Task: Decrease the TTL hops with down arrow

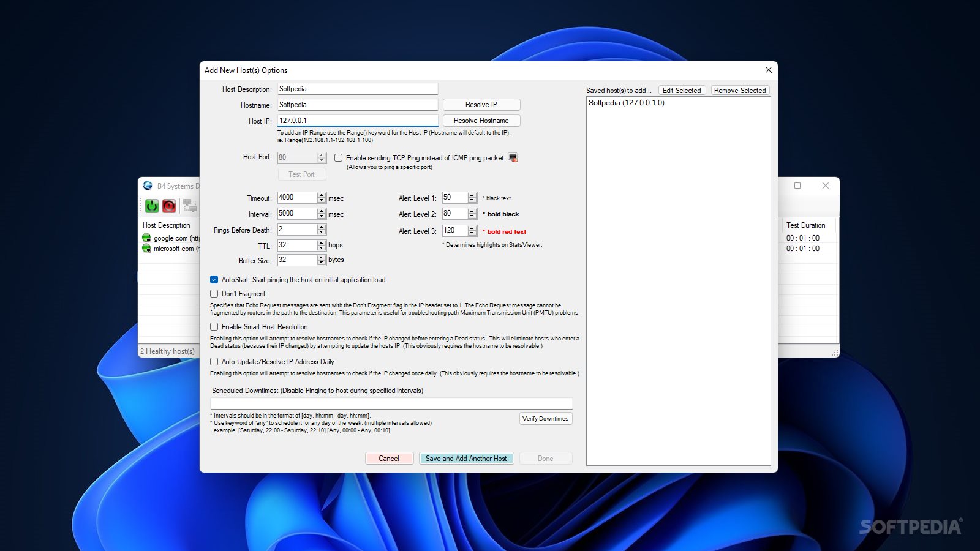Action: point(322,248)
